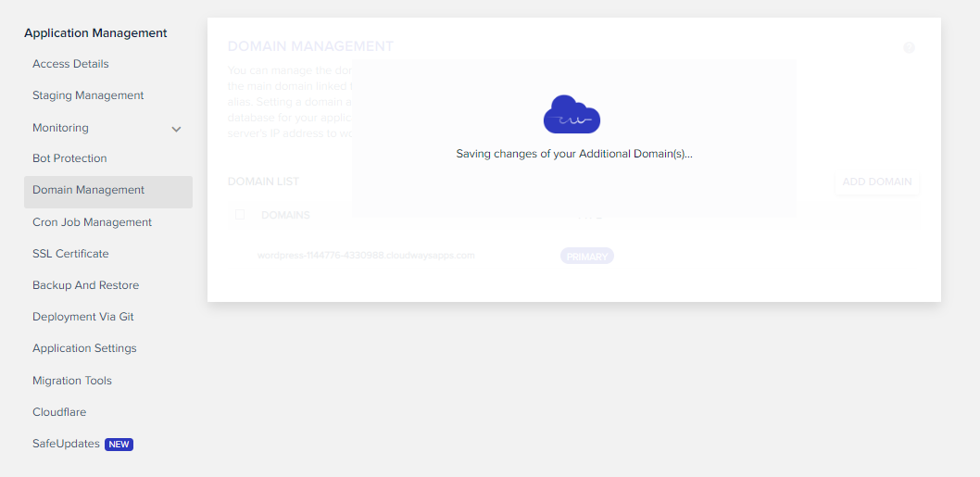Open SSL Certificate settings
The image size is (980, 477).
click(x=70, y=254)
